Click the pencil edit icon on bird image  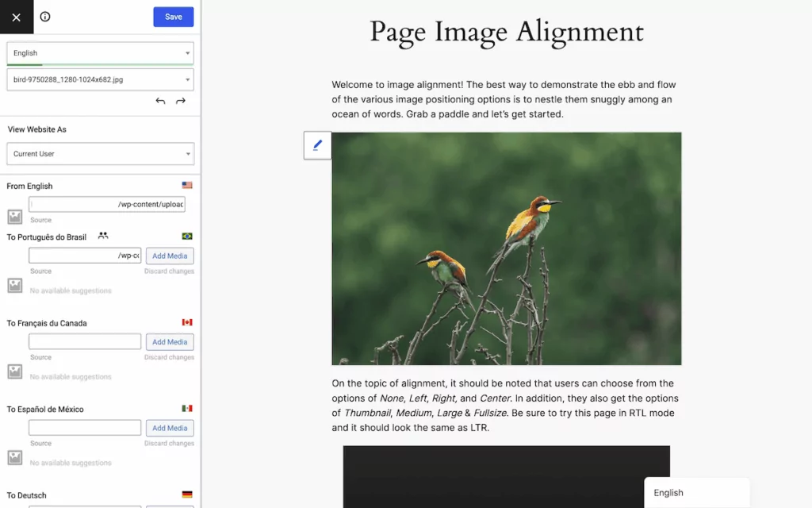coord(317,145)
